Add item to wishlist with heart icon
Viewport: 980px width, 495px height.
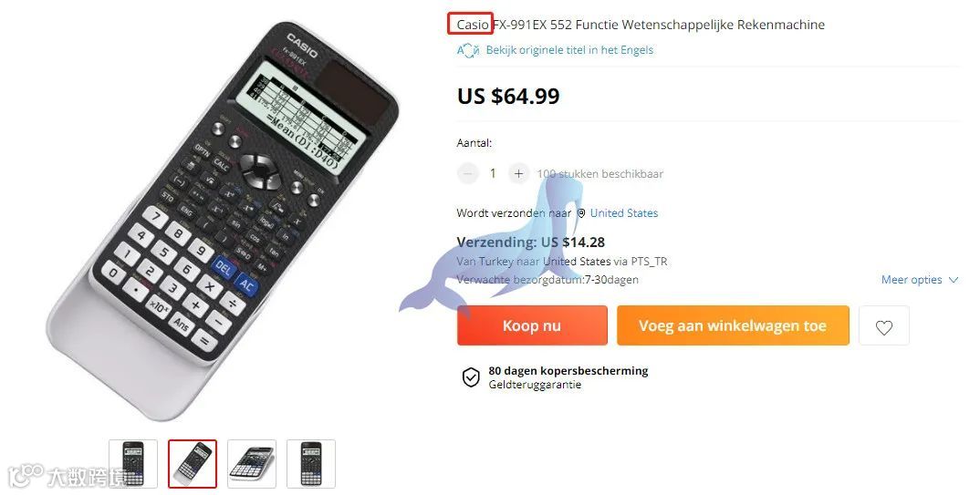pos(884,325)
